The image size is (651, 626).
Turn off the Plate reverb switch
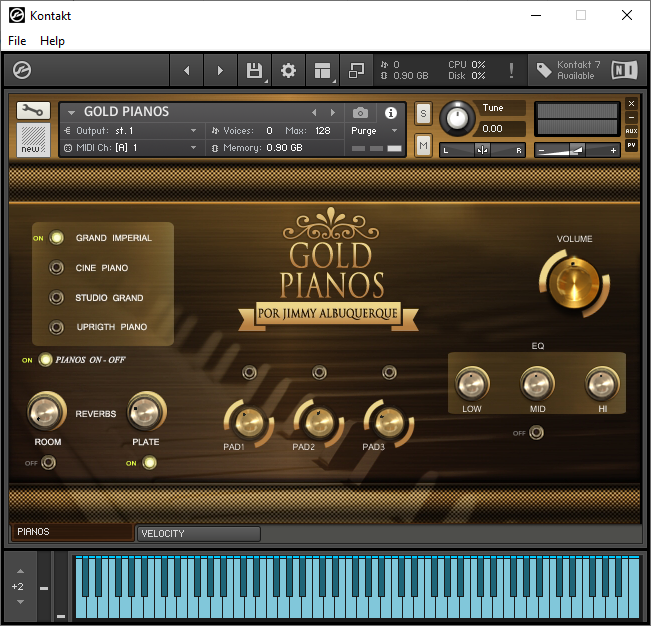pyautogui.click(x=149, y=462)
